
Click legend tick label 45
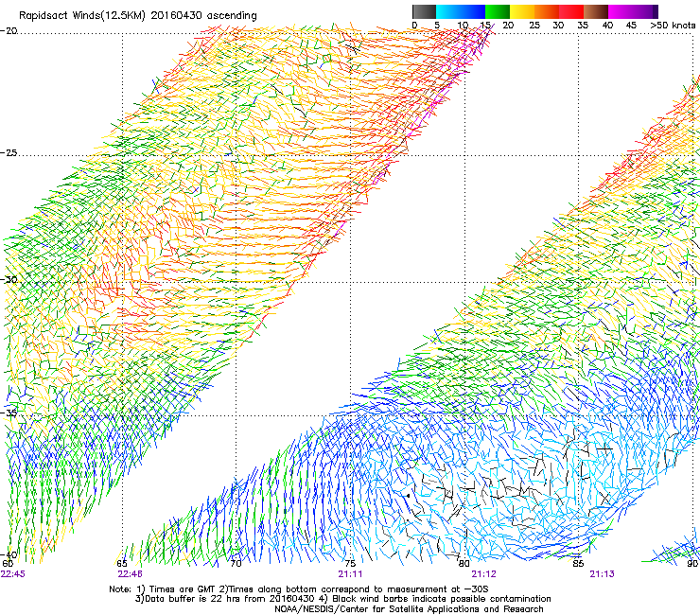click(631, 26)
